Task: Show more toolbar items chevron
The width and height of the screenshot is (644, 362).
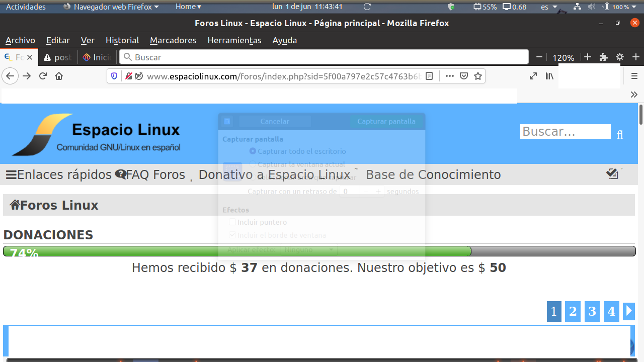Action: click(634, 95)
